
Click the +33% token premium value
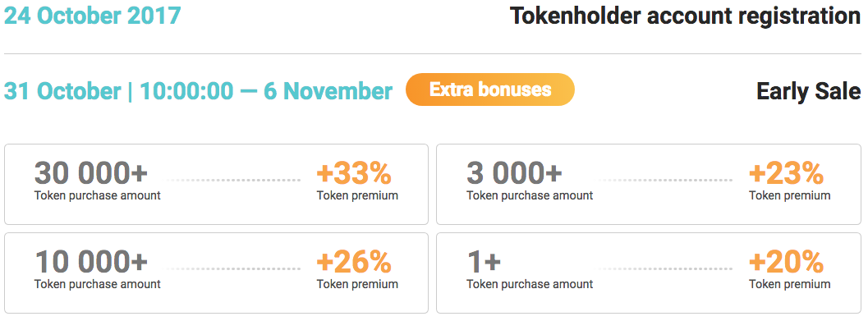tap(354, 173)
